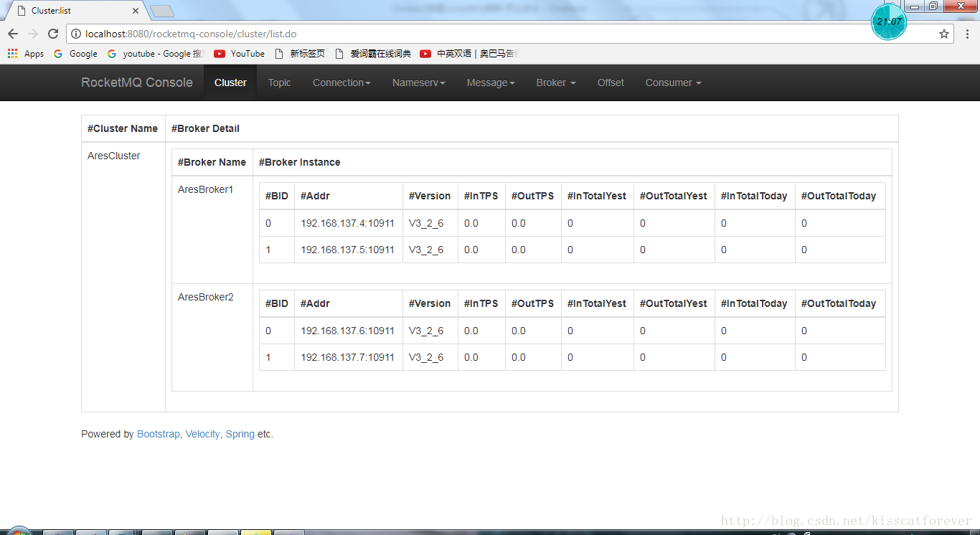
Task: Open the 爱词霸在线词典 bookmark
Action: [x=373, y=54]
